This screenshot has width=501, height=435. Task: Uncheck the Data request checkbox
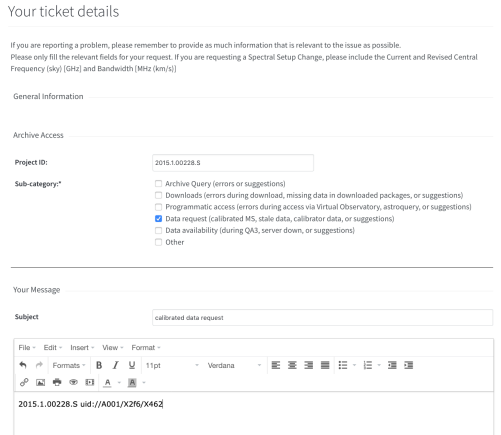(158, 219)
